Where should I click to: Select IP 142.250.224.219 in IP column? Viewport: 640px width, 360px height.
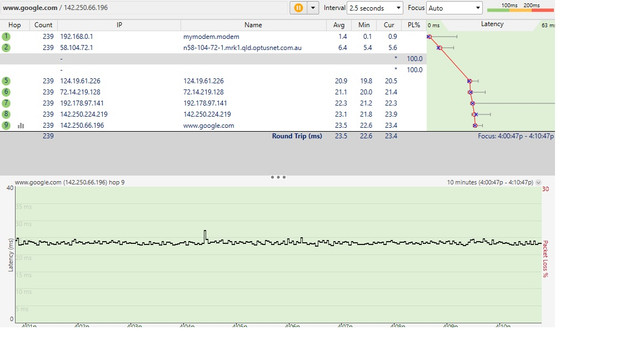(84, 114)
